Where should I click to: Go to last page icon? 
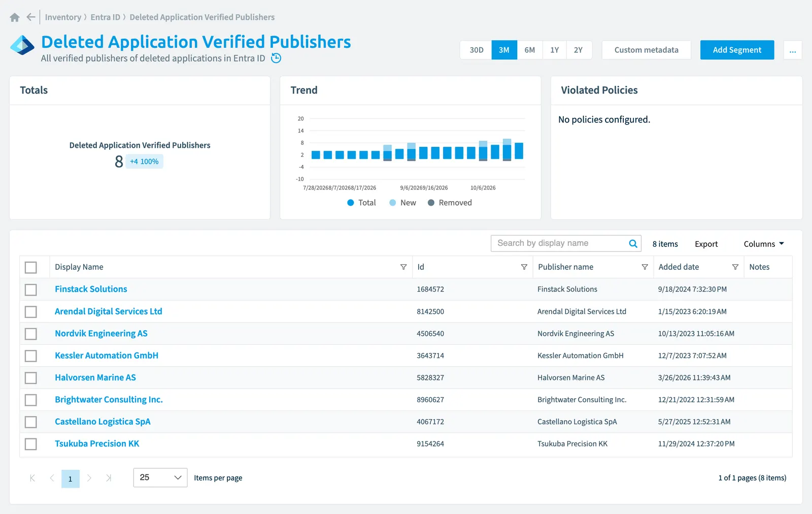pos(109,478)
